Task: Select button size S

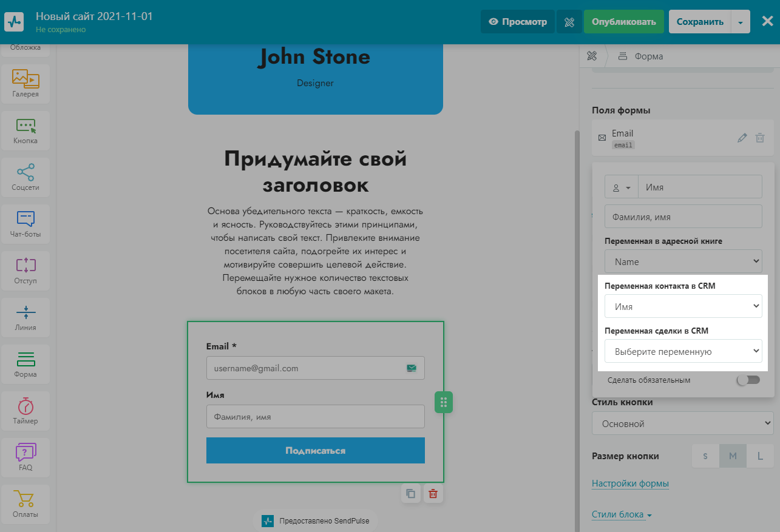Action: (705, 456)
